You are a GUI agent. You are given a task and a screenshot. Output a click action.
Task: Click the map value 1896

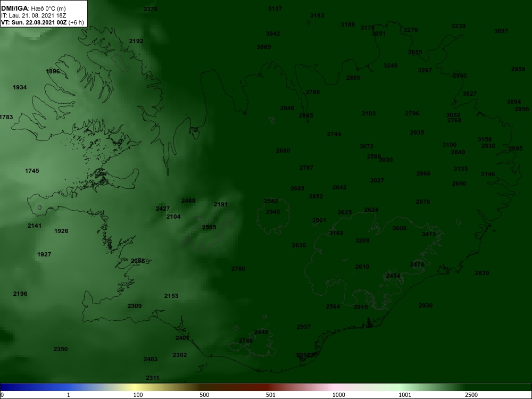click(x=53, y=71)
